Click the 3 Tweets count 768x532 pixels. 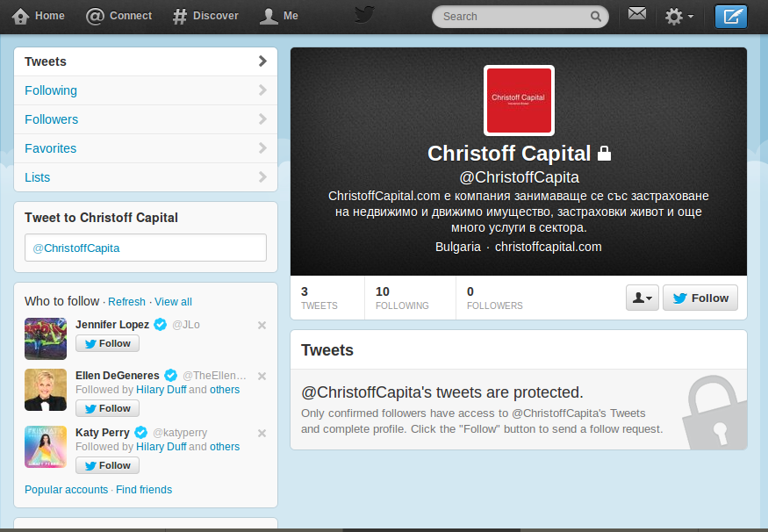[319, 298]
